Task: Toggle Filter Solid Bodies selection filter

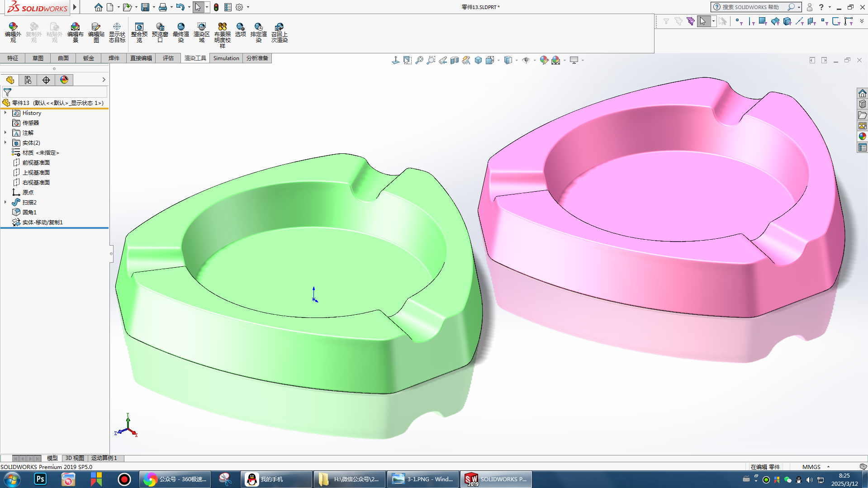Action: (787, 21)
